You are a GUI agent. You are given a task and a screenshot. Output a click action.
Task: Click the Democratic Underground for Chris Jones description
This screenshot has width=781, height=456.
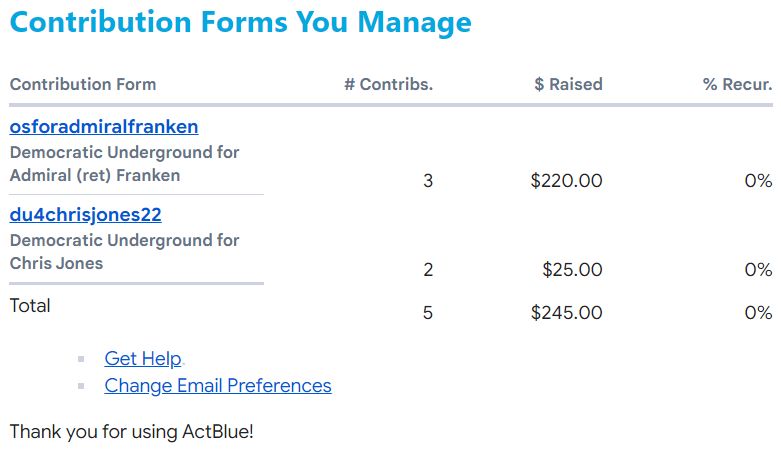click(x=124, y=252)
